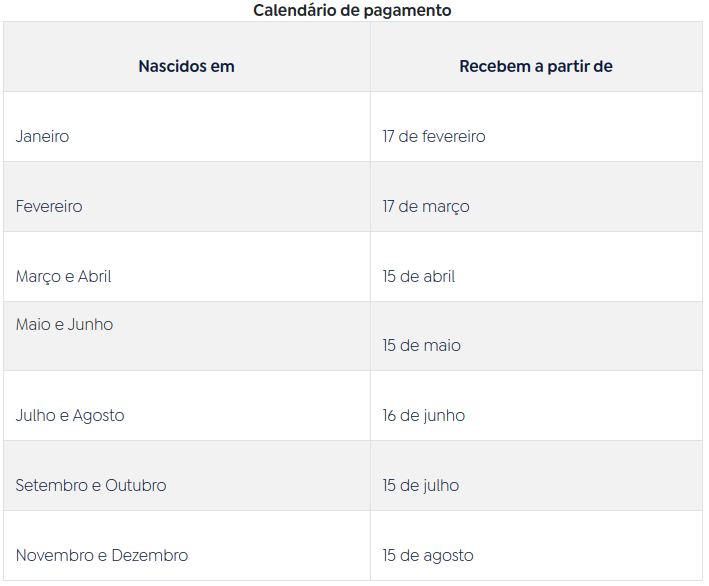Click the word 'Abril' in the 'Março e Abril' cell
This screenshot has height=586, width=709.
click(95, 277)
